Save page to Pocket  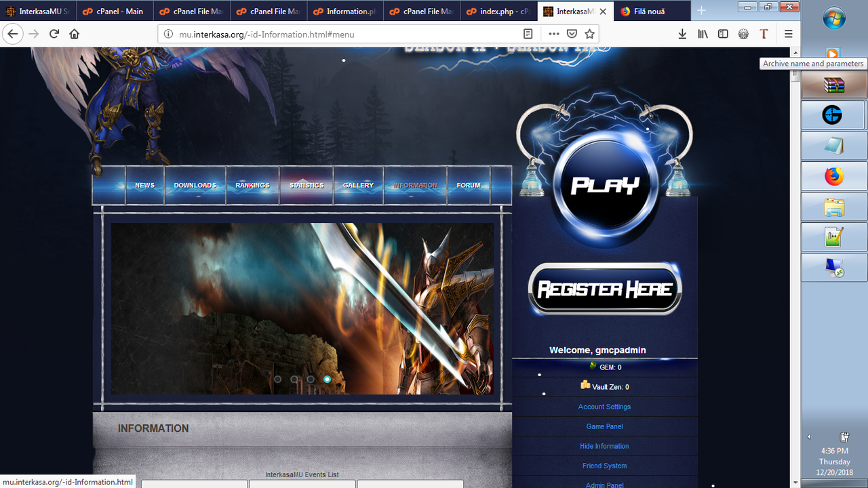click(572, 34)
